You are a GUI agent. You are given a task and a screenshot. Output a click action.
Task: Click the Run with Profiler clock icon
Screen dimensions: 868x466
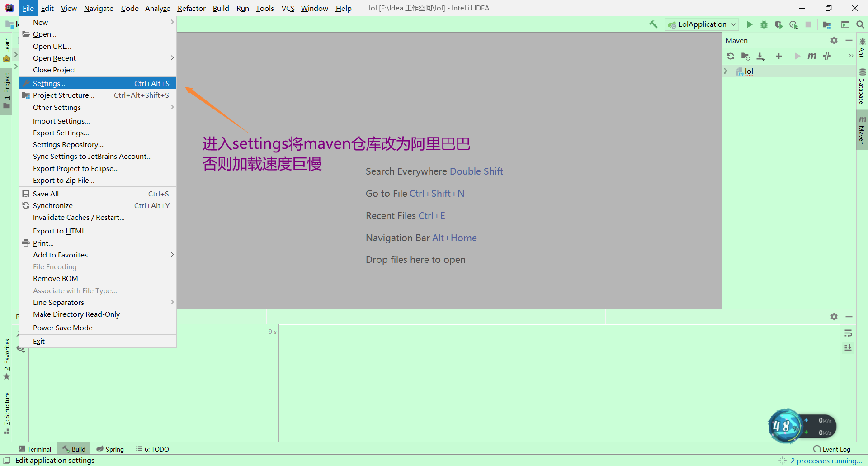(793, 24)
